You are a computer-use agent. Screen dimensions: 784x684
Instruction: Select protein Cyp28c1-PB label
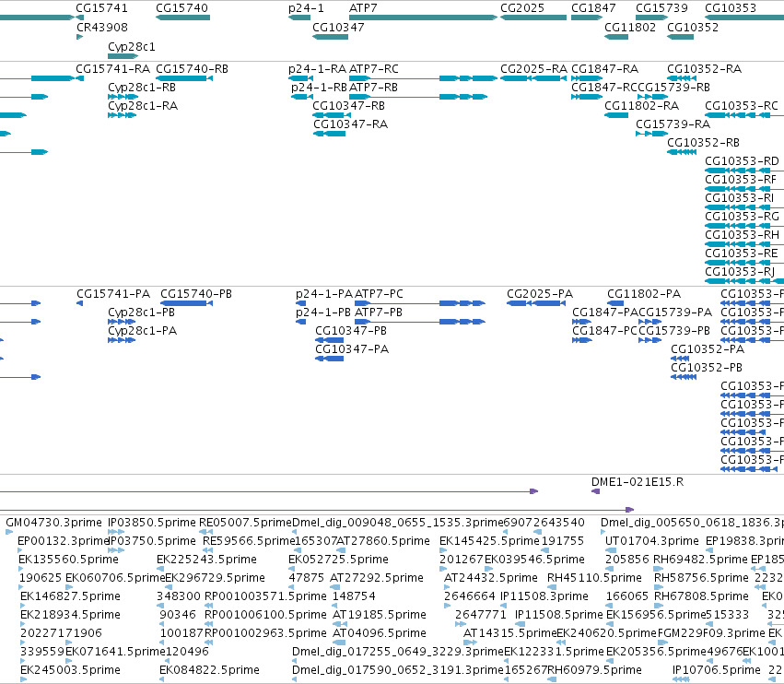pos(142,313)
